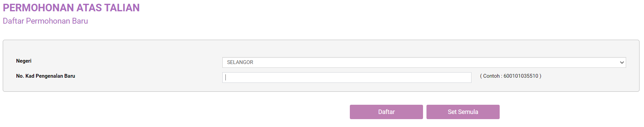Click the PERMOHONAN ATAS TALIAN heading

[71, 8]
